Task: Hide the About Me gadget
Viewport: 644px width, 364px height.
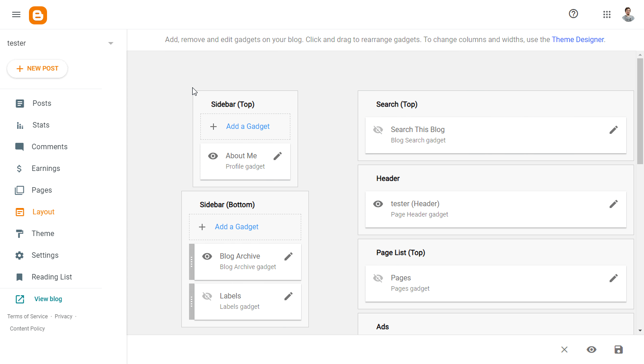Action: point(213,156)
